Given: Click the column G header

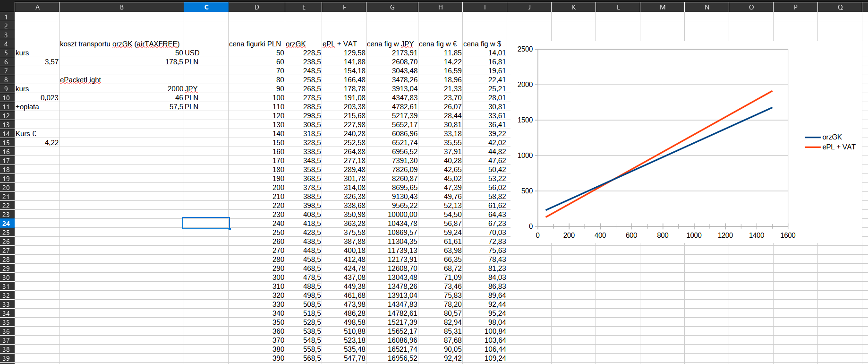Looking at the screenshot, I should coord(392,7).
